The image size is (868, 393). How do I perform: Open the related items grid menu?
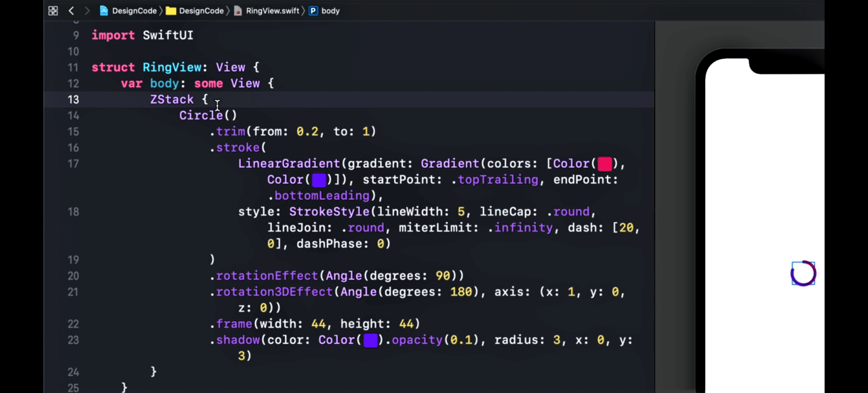[x=53, y=11]
